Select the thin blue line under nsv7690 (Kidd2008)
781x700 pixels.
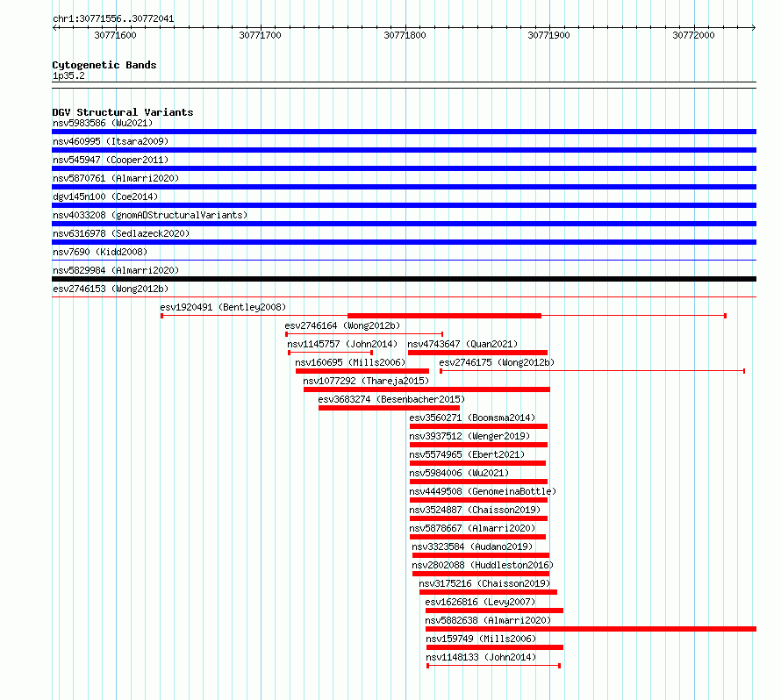[404, 260]
